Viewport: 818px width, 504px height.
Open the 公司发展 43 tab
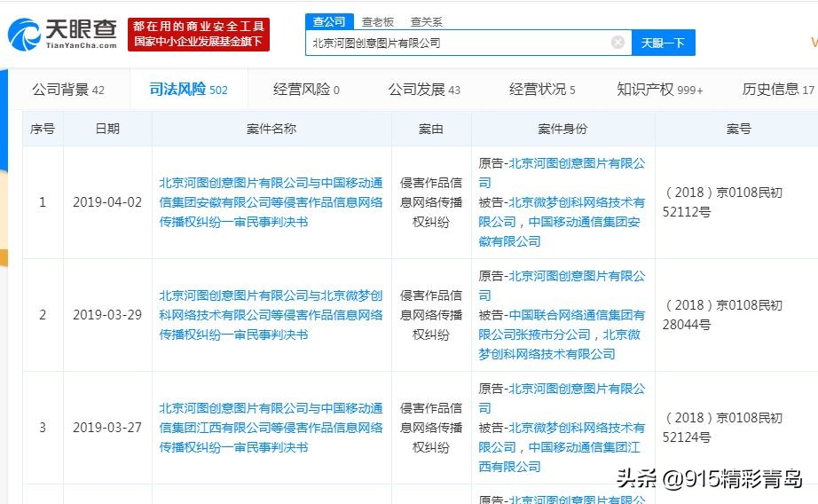[x=424, y=90]
